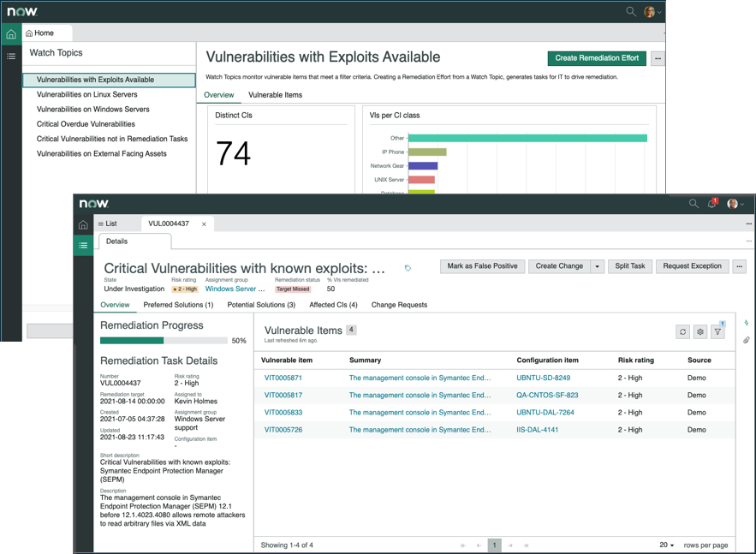Viewport: 756px width, 554px height.
Task: Go to the next page of Vulnerable Items
Action: (x=510, y=545)
